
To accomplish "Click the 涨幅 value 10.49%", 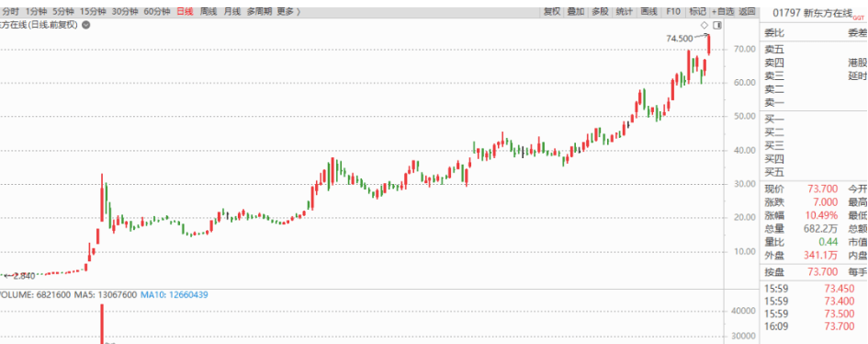I will [x=822, y=216].
